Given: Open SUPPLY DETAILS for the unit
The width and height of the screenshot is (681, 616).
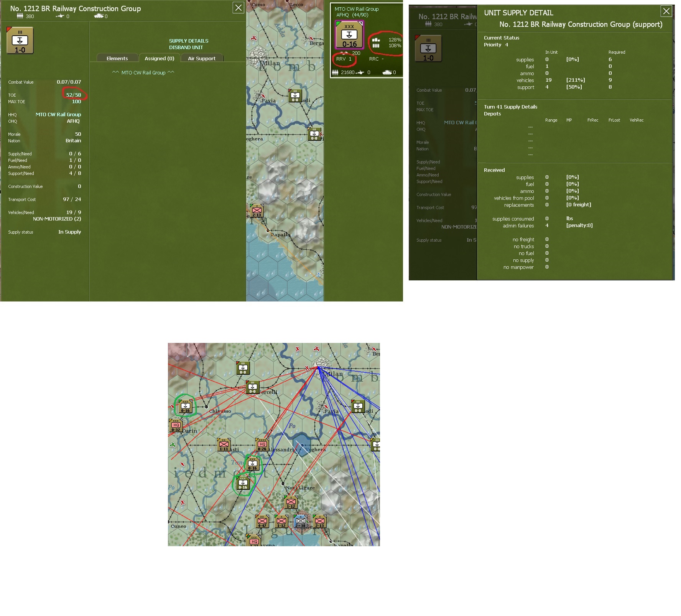Looking at the screenshot, I should coord(189,41).
